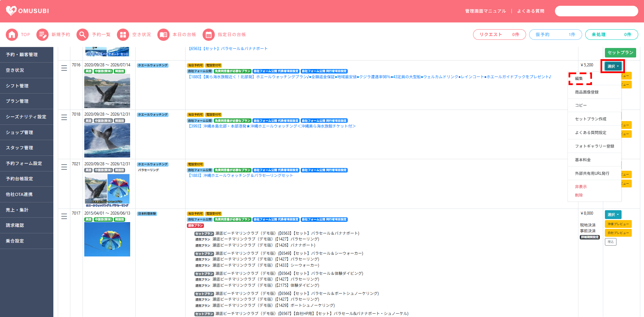
Task: Choose コピー in the dropdown menu
Action: [x=581, y=105]
